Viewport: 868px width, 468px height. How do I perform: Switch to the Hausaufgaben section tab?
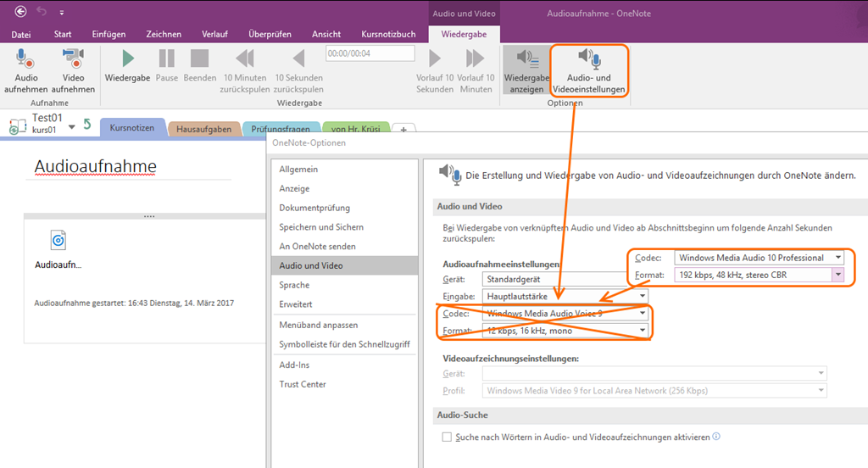pos(203,129)
